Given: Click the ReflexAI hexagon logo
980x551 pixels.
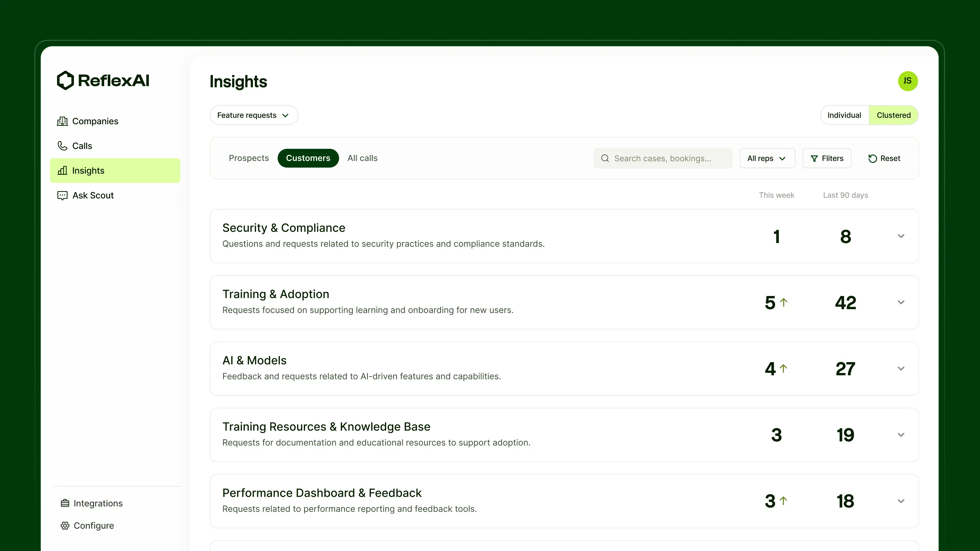Looking at the screenshot, I should [x=65, y=80].
